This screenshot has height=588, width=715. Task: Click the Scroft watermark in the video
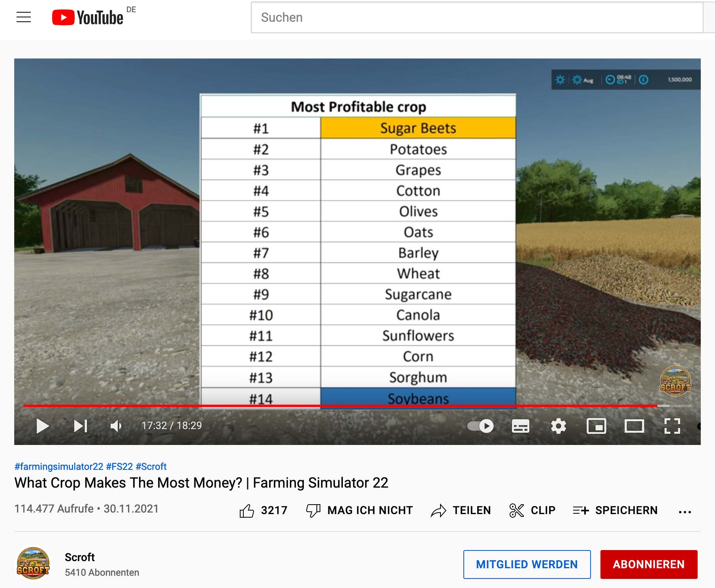(x=675, y=381)
